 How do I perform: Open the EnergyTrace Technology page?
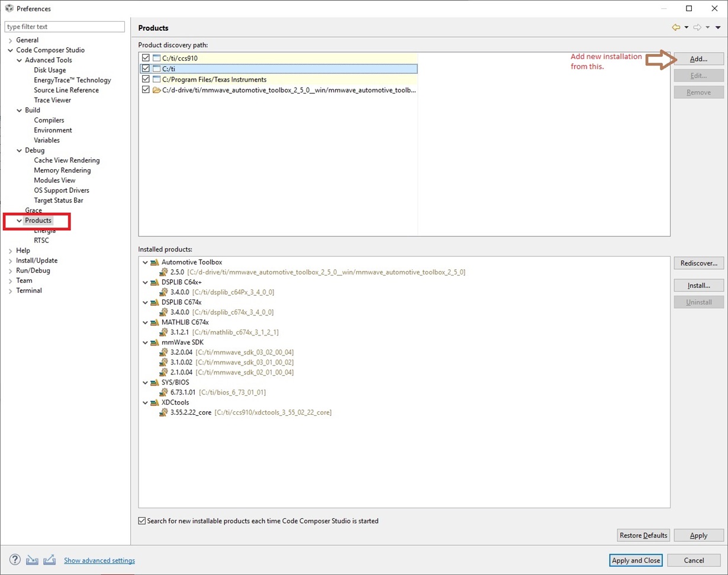tap(72, 80)
